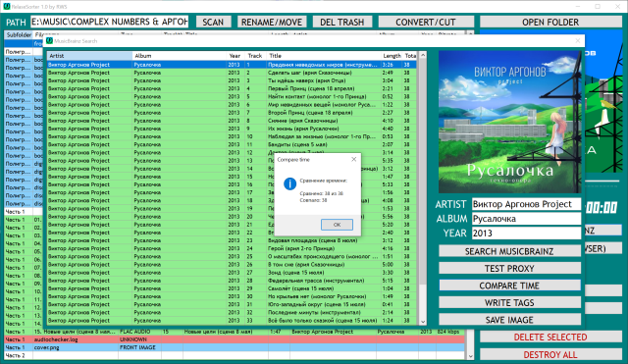Click into the PATH input field
Screen dimensions: 628x364
click(x=109, y=22)
